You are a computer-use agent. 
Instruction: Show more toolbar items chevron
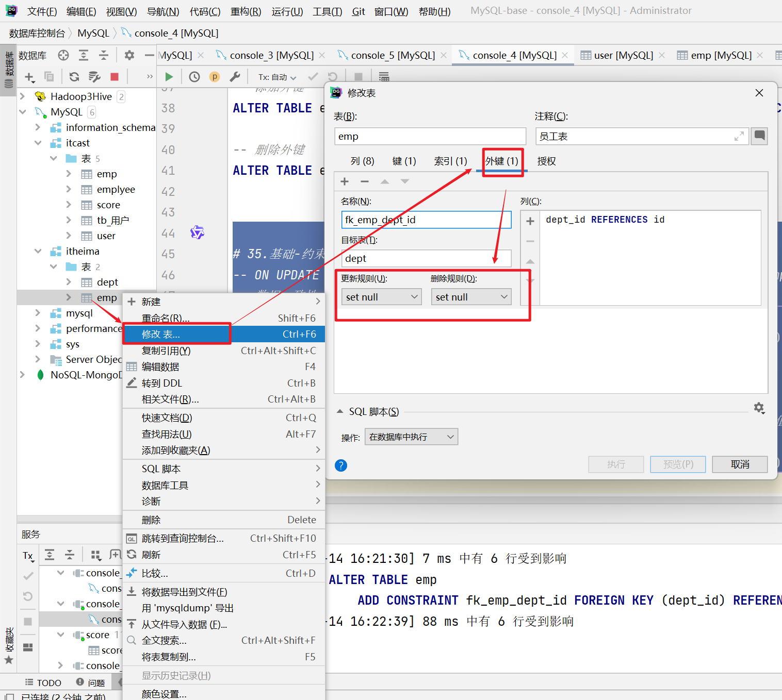[150, 77]
